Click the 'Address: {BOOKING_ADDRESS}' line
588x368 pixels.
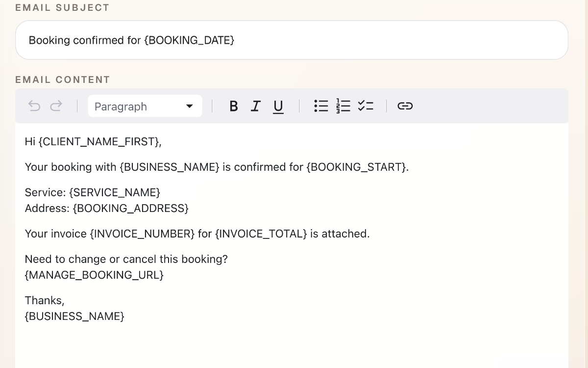tap(107, 209)
